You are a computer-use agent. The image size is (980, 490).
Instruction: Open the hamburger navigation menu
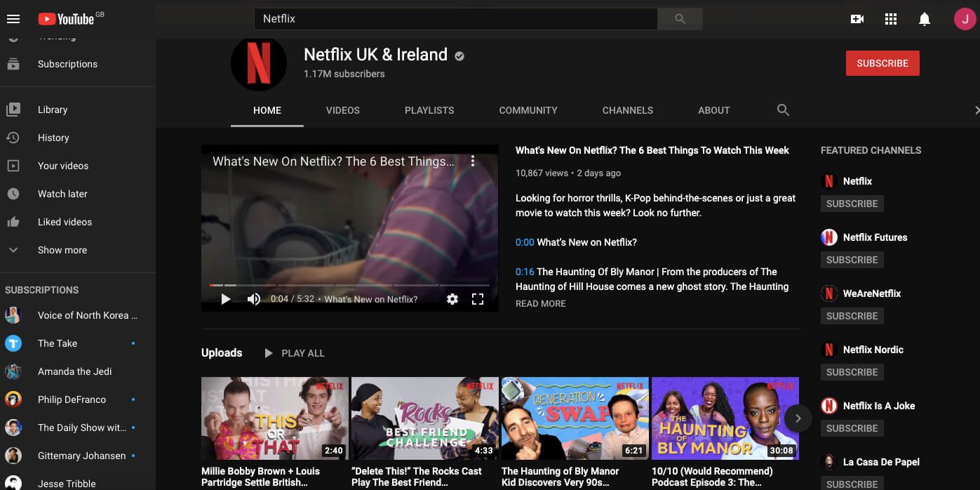tap(13, 18)
